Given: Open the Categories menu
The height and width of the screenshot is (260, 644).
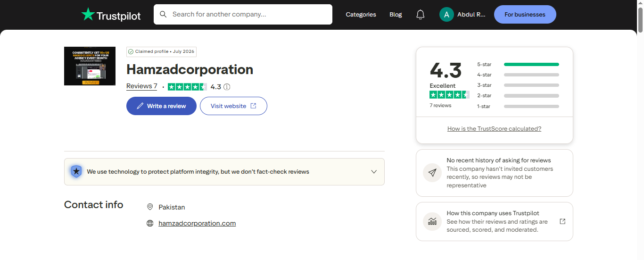Looking at the screenshot, I should pos(361,15).
